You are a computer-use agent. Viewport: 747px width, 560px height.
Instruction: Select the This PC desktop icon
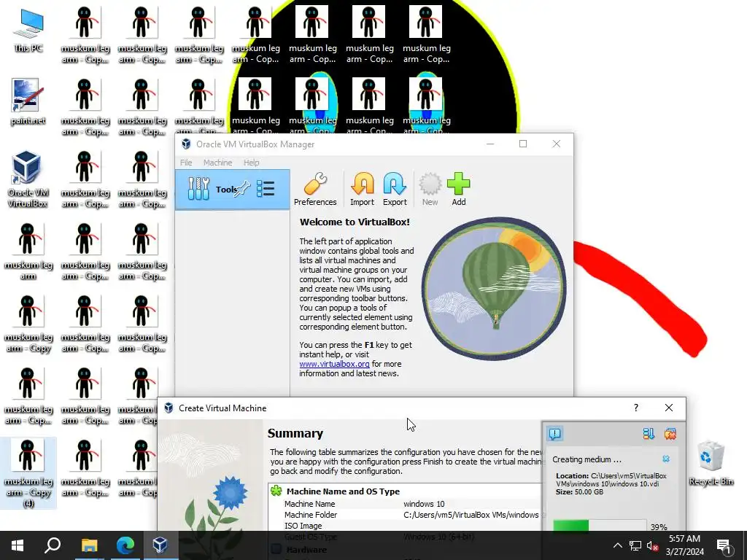point(28,29)
